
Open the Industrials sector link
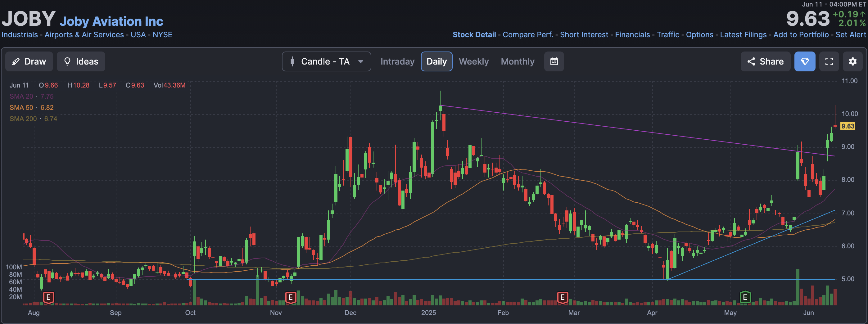click(20, 35)
